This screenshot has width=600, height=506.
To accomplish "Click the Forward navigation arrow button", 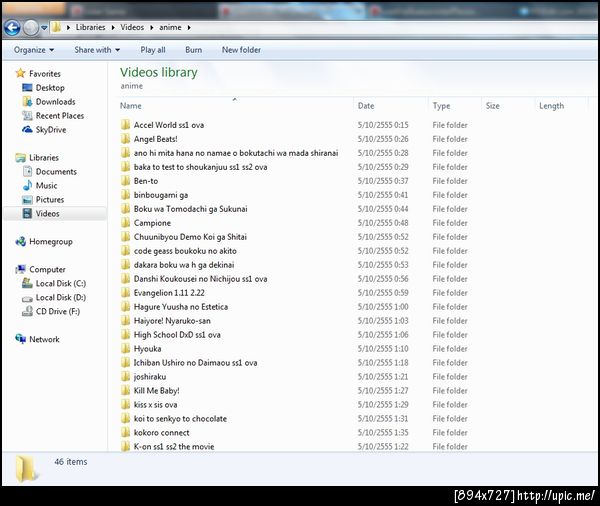I will [31, 28].
